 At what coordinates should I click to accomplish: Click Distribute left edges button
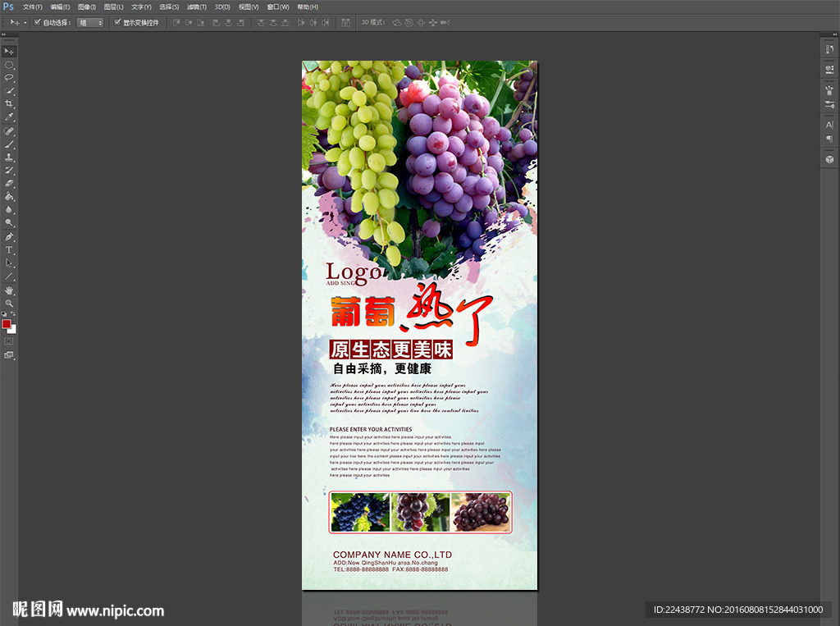pos(301,22)
